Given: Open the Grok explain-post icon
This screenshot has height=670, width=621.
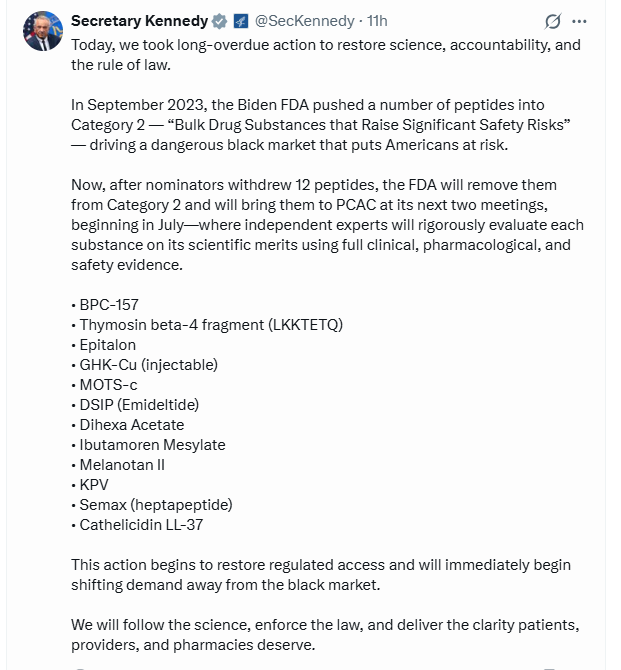Looking at the screenshot, I should click(x=552, y=21).
